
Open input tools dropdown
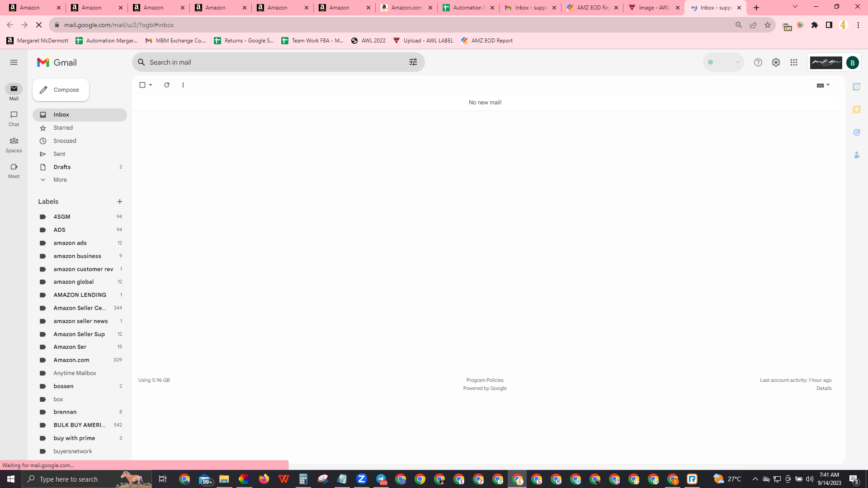point(823,85)
